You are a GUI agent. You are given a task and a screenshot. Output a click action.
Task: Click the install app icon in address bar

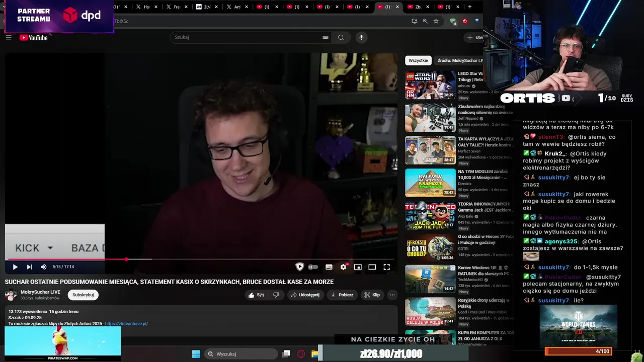[x=414, y=21]
